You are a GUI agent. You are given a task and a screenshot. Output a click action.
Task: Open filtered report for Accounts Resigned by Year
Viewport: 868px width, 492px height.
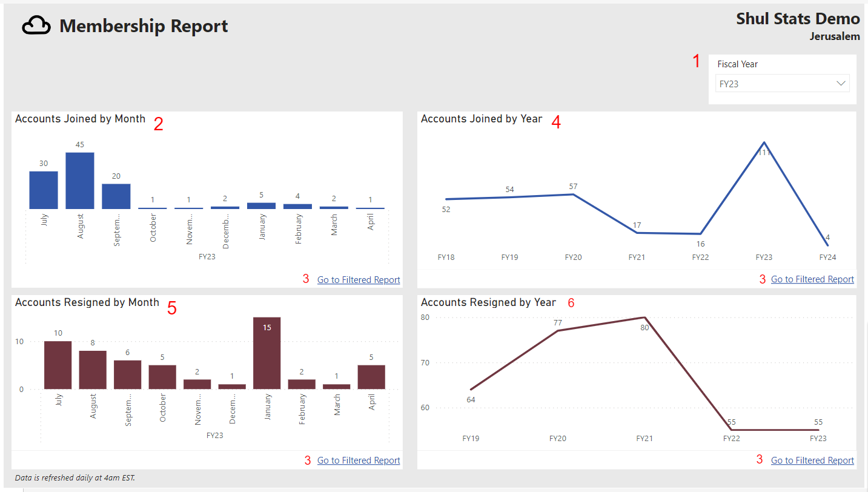812,460
